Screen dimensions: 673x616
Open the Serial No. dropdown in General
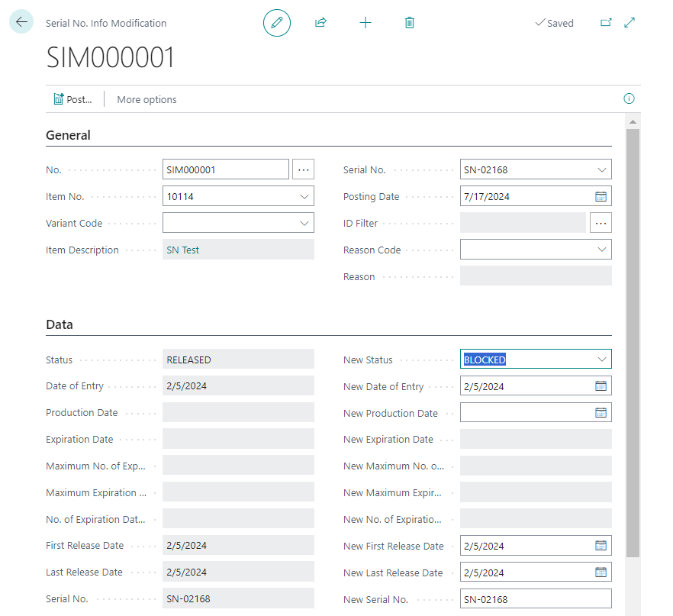click(x=602, y=170)
